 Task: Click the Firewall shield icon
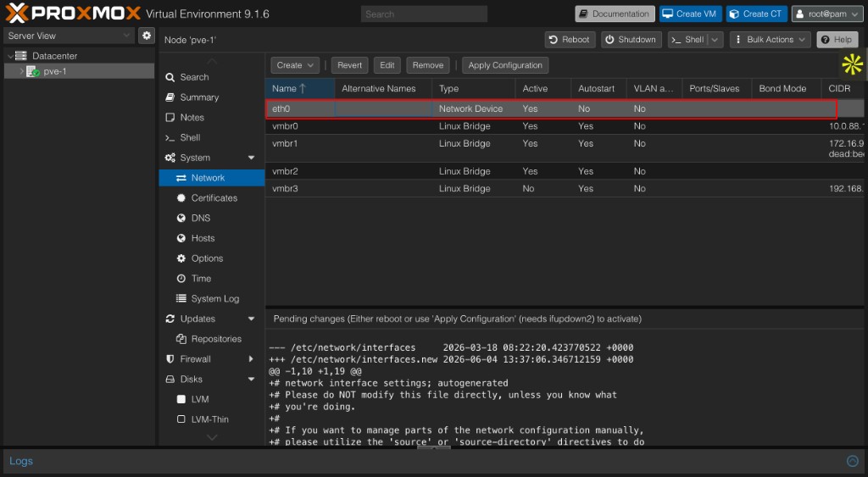[170, 359]
